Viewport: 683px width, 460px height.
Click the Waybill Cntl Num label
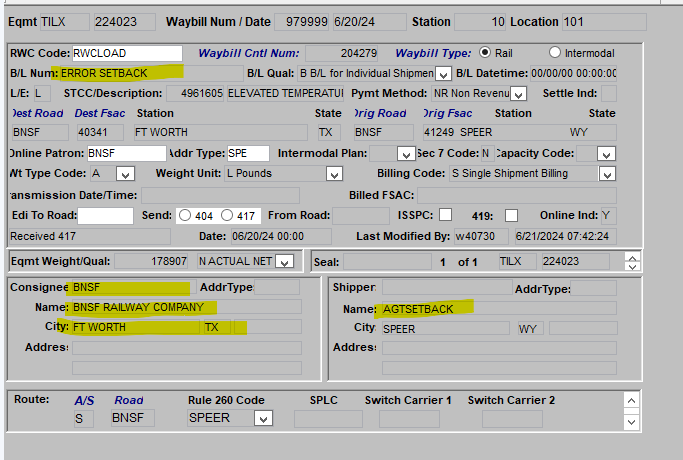(249, 54)
